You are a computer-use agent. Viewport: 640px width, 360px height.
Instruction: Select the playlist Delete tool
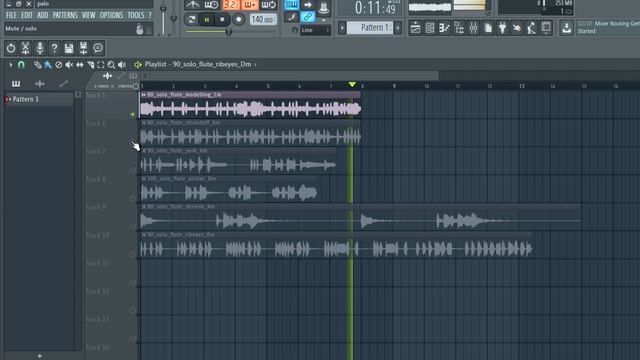(58, 64)
